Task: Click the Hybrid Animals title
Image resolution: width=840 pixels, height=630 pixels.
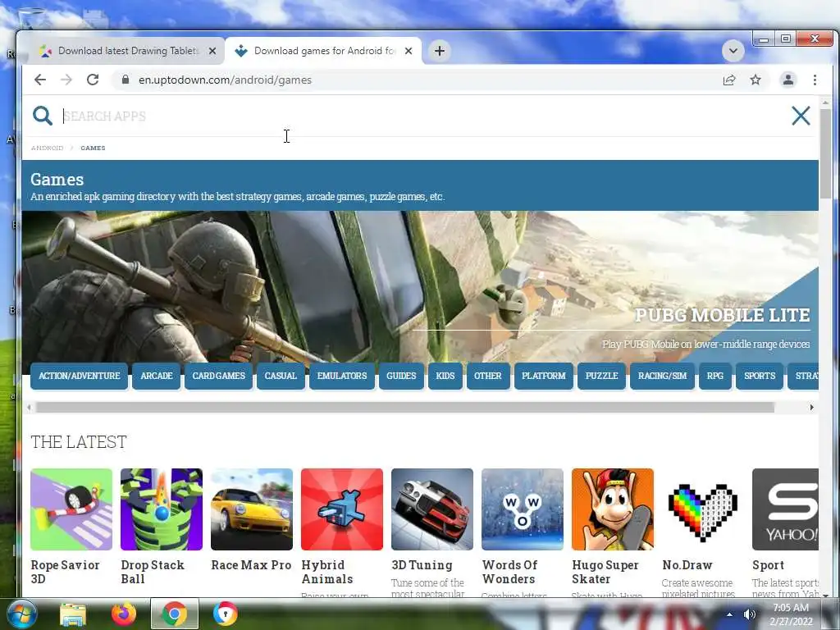Action: click(326, 572)
